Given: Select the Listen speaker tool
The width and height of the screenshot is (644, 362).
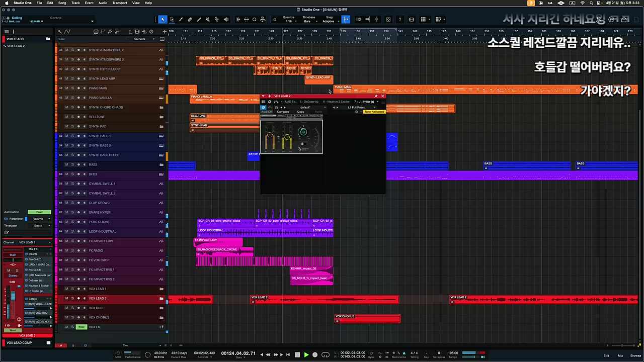Looking at the screenshot, I should [226, 20].
